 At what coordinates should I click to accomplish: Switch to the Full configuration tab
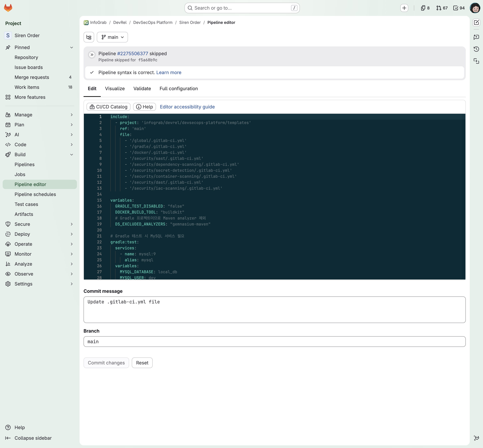[x=179, y=89]
